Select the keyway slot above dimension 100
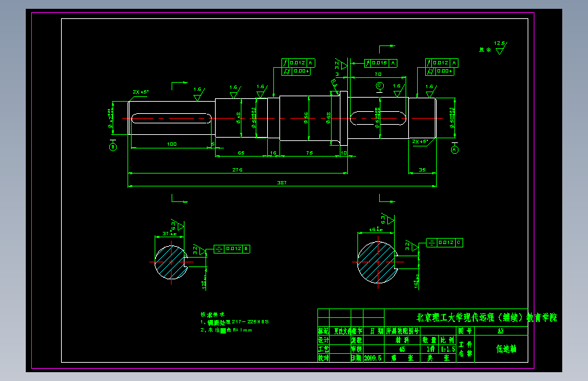The width and height of the screenshot is (588, 381). 172,118
